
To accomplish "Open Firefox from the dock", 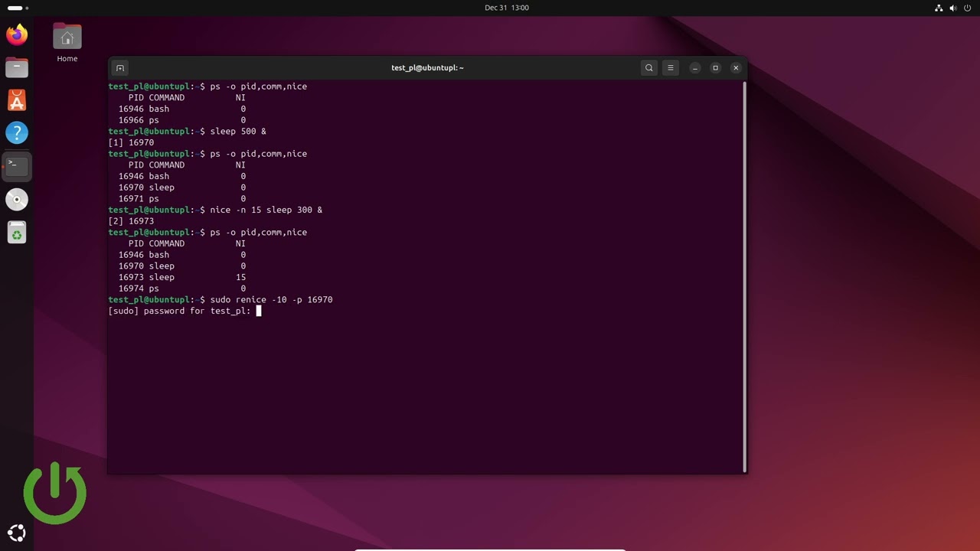I will (x=17, y=34).
